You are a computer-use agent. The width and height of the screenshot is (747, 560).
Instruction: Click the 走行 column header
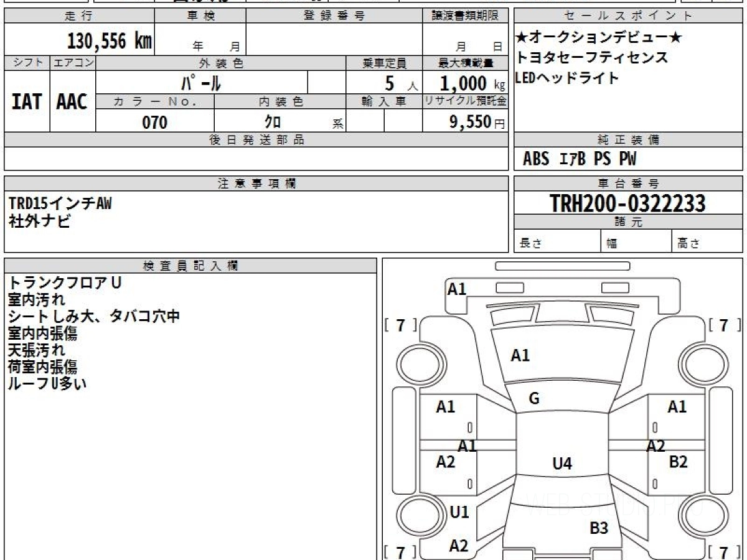(x=79, y=16)
